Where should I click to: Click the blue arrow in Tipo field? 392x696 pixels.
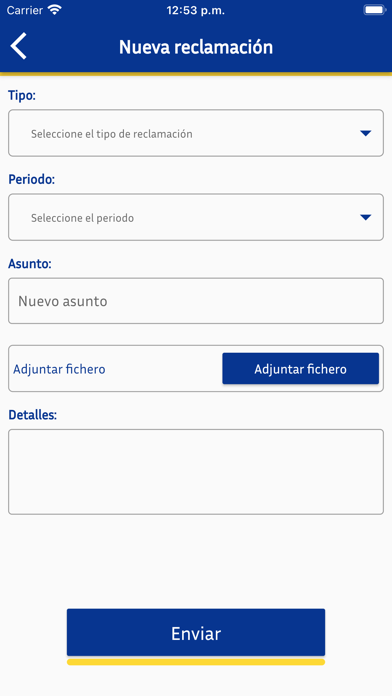365,133
